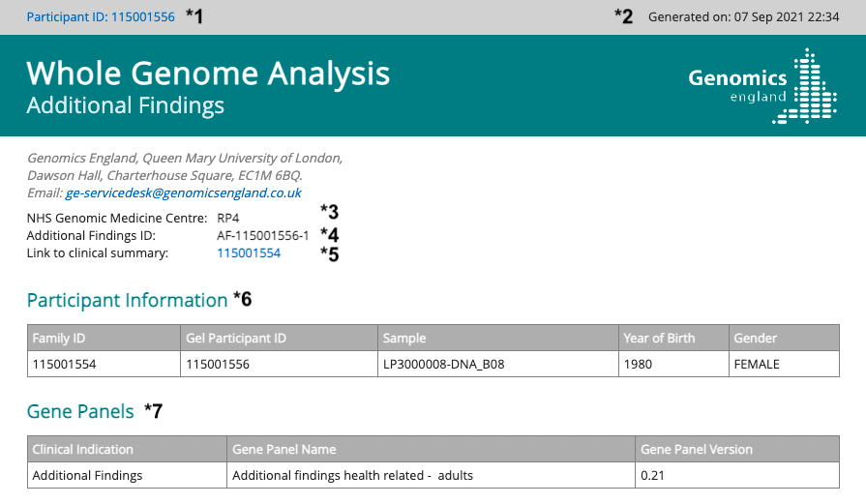This screenshot has width=866, height=504.
Task: Click the Clinical Indication column header
Action: 83,449
